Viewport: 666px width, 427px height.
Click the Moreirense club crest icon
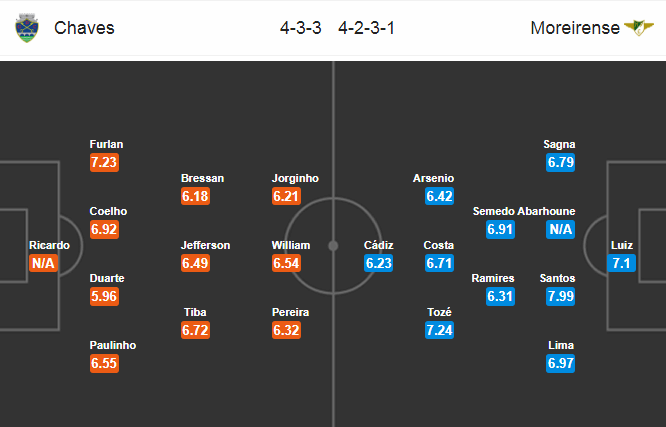pyautogui.click(x=638, y=28)
